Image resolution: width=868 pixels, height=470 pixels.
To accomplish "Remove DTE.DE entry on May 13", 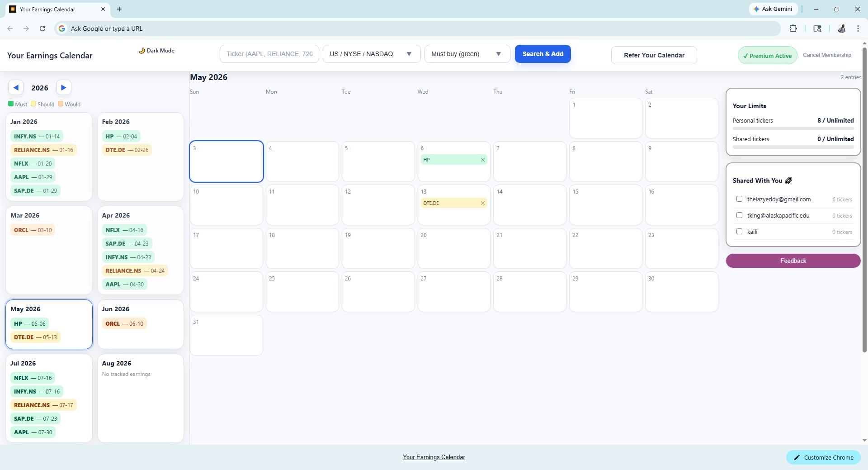I will click(483, 203).
